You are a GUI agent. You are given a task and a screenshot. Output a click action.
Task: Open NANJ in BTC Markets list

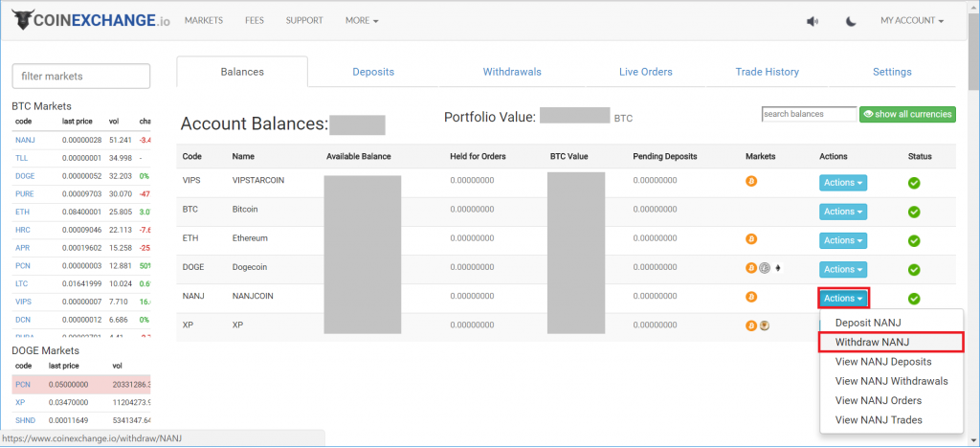[25, 140]
